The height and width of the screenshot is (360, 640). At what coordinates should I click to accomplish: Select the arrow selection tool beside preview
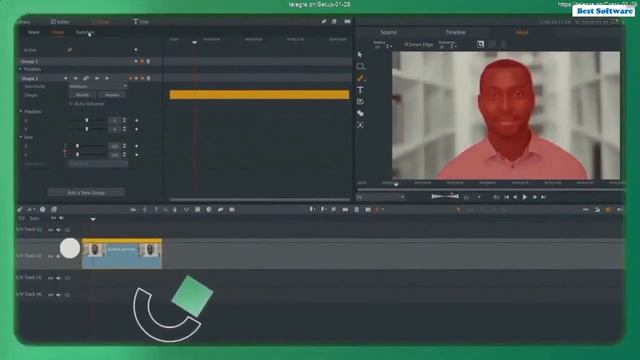(360, 55)
